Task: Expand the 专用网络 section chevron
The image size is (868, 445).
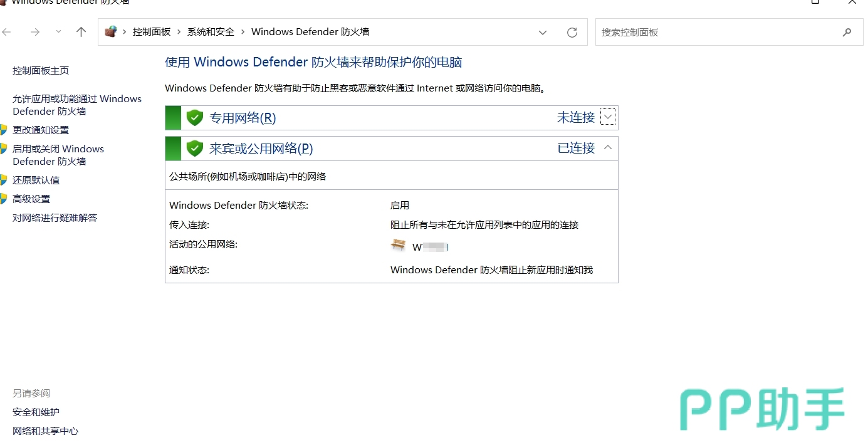Action: (607, 117)
